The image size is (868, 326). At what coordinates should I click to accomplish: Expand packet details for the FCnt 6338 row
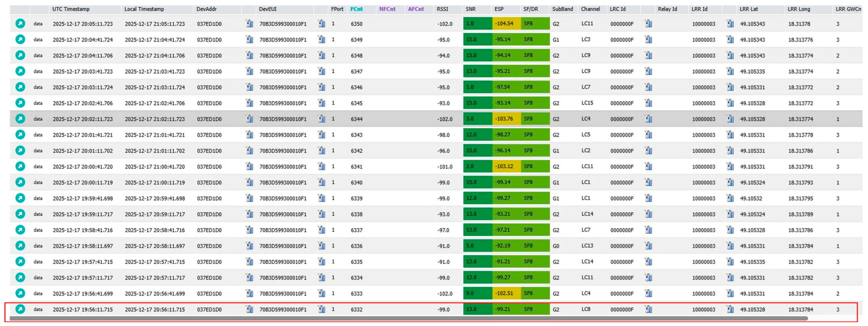pos(20,214)
